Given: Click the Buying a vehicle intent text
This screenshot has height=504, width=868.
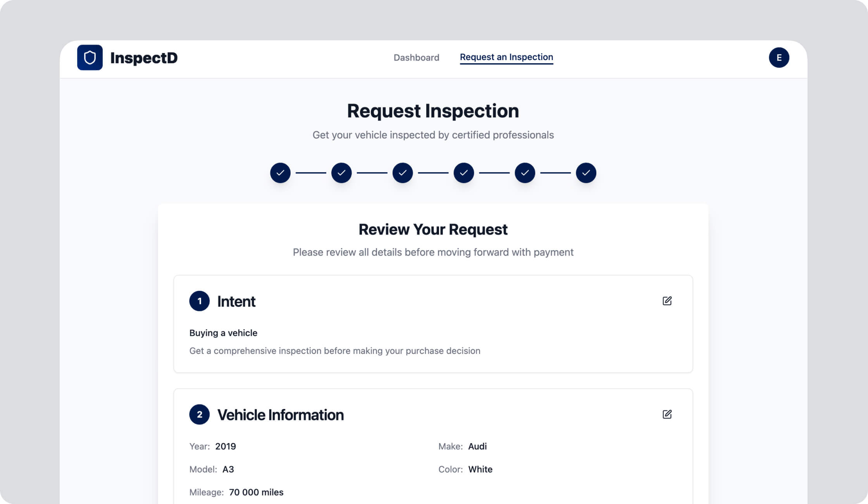Looking at the screenshot, I should pyautogui.click(x=223, y=333).
